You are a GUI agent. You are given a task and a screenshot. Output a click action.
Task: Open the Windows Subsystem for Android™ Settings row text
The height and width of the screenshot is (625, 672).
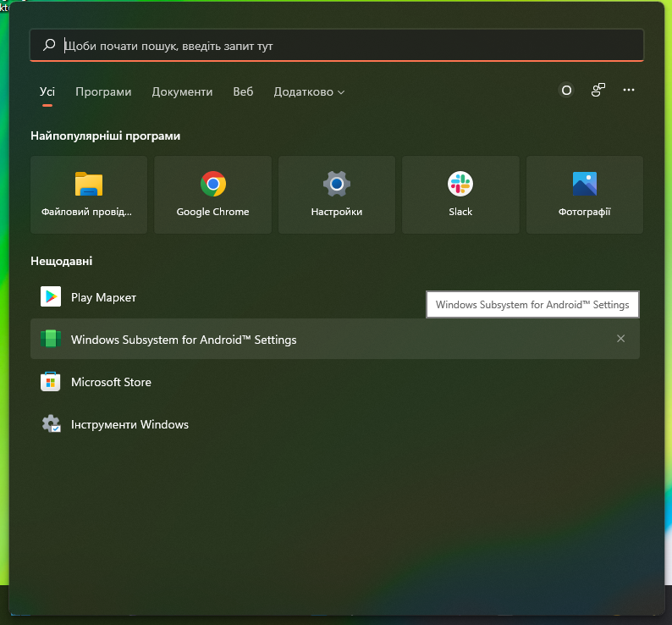(184, 340)
